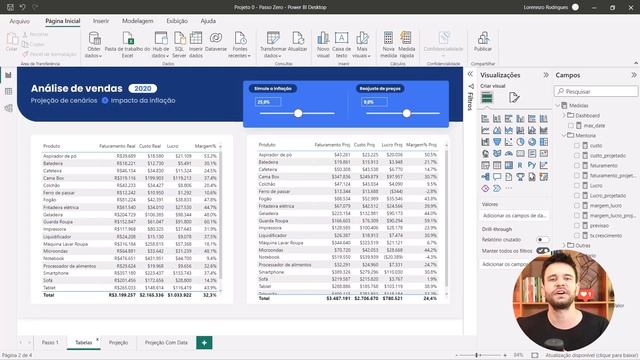Select the donut chart visual

pos(532,142)
